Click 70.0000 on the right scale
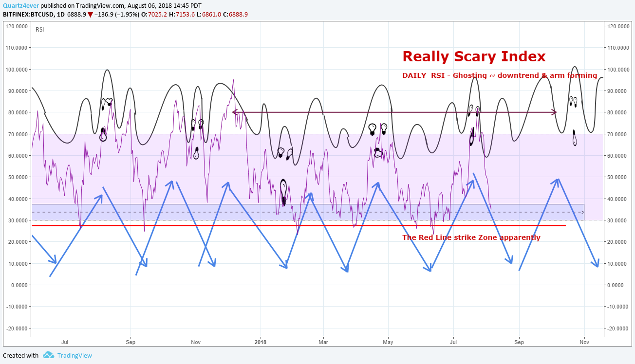The height and width of the screenshot is (364, 635). pos(616,134)
